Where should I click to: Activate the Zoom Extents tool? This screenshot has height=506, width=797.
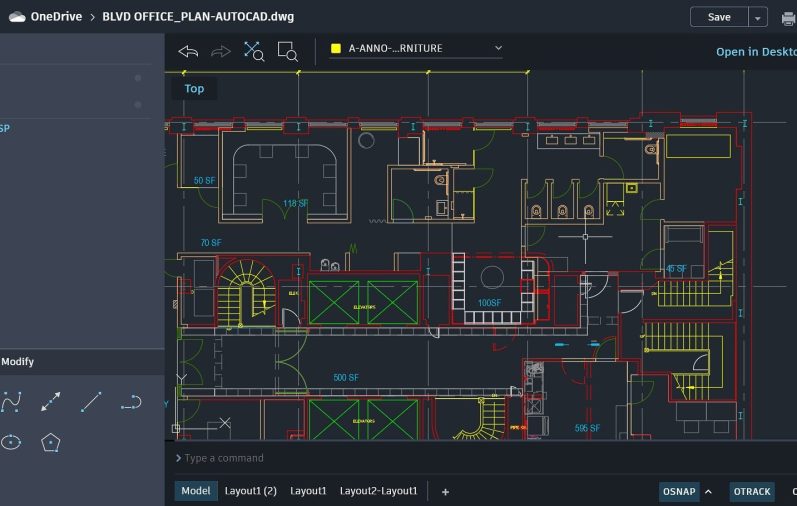(254, 51)
